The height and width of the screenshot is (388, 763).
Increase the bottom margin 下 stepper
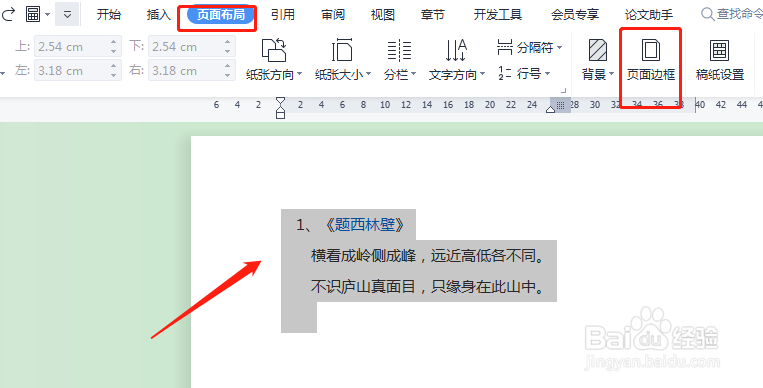(x=227, y=41)
